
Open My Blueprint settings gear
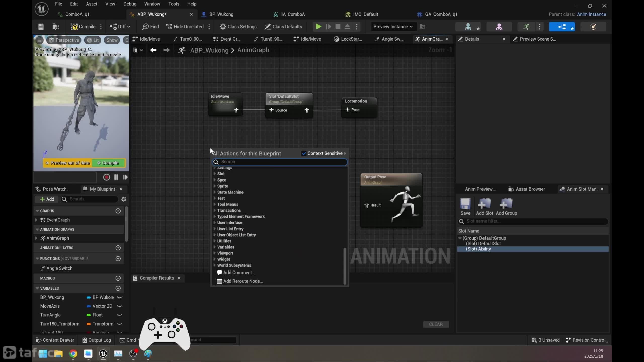click(x=124, y=199)
